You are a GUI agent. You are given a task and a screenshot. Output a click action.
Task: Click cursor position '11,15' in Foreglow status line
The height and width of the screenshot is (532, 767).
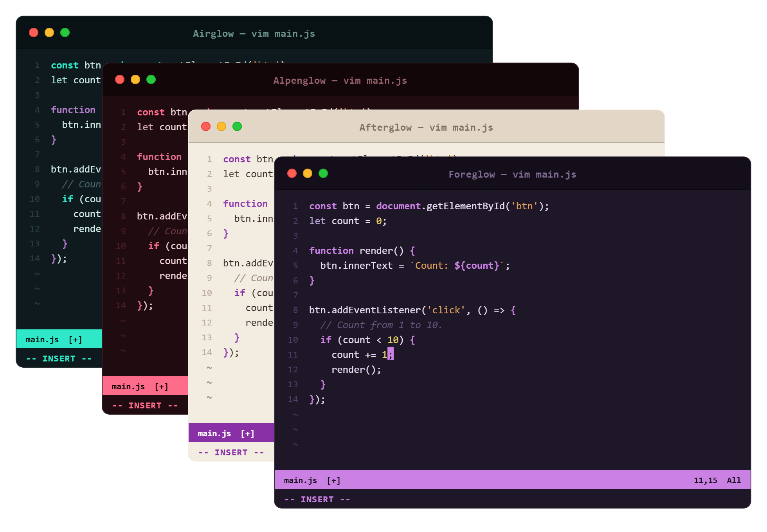point(706,480)
